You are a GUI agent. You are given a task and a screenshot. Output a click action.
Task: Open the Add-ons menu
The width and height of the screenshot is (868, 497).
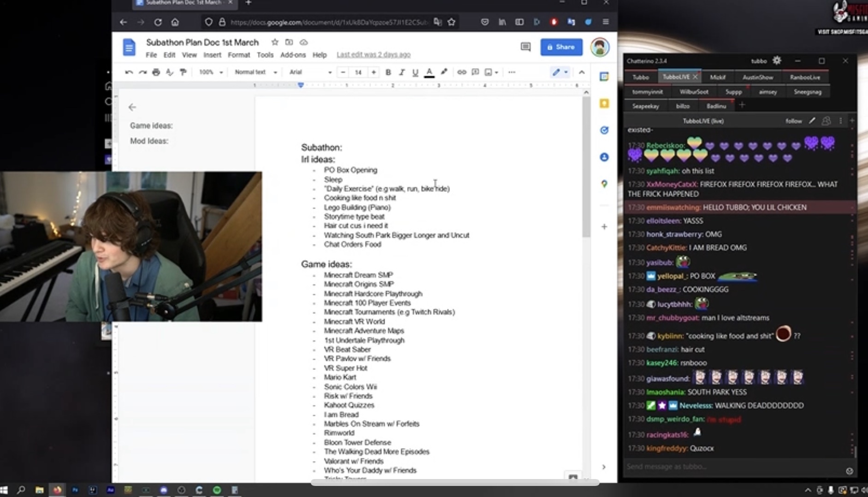[x=293, y=55]
